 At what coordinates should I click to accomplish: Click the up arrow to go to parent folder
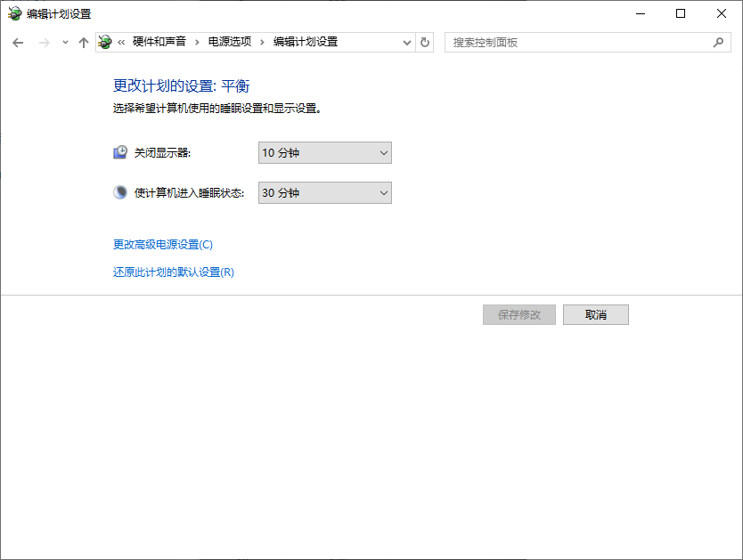[x=84, y=42]
